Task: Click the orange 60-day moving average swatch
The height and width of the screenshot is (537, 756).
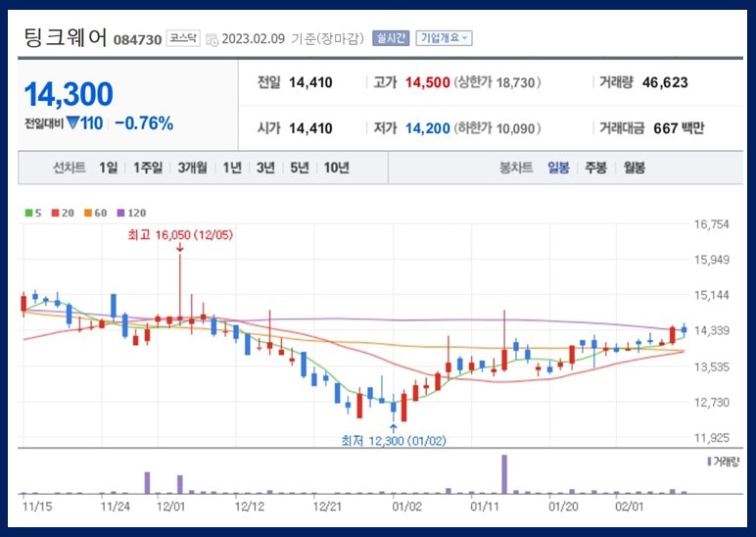Action: point(88,213)
